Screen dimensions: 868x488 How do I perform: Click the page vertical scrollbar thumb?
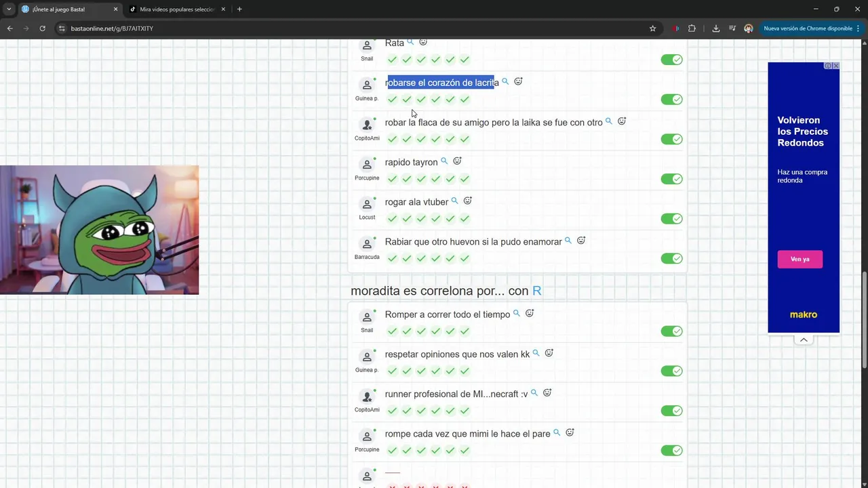864,320
